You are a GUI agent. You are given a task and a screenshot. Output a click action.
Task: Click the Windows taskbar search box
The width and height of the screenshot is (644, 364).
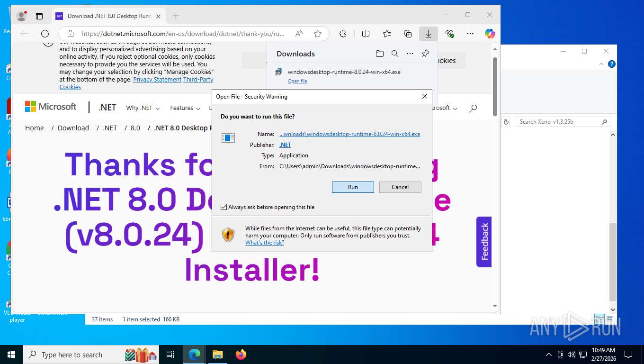91,355
